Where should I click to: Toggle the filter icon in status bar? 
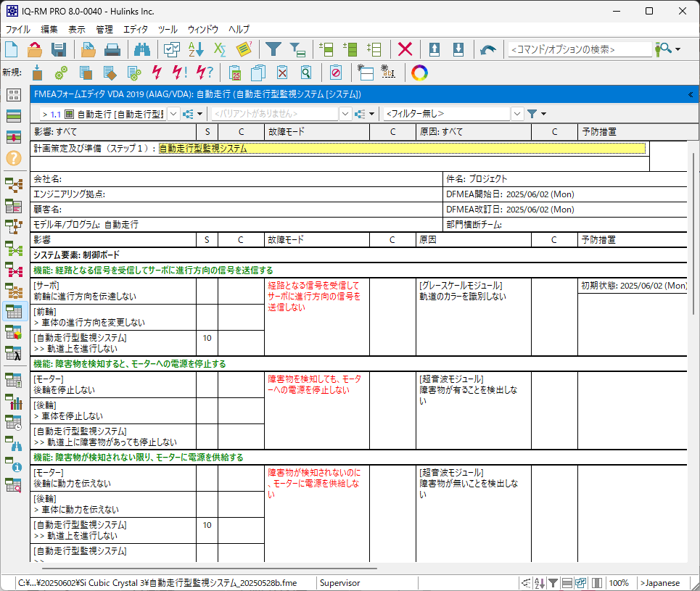[x=553, y=583]
